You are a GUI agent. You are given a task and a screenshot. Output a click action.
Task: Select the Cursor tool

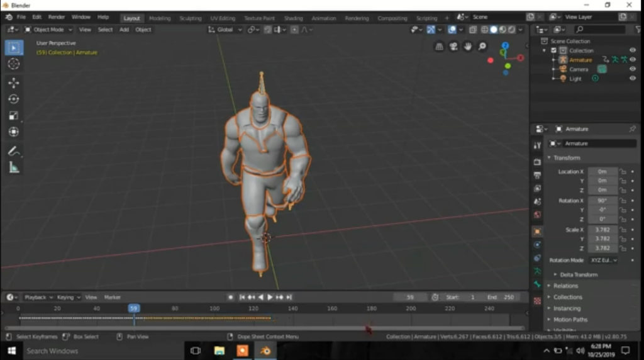tap(14, 64)
